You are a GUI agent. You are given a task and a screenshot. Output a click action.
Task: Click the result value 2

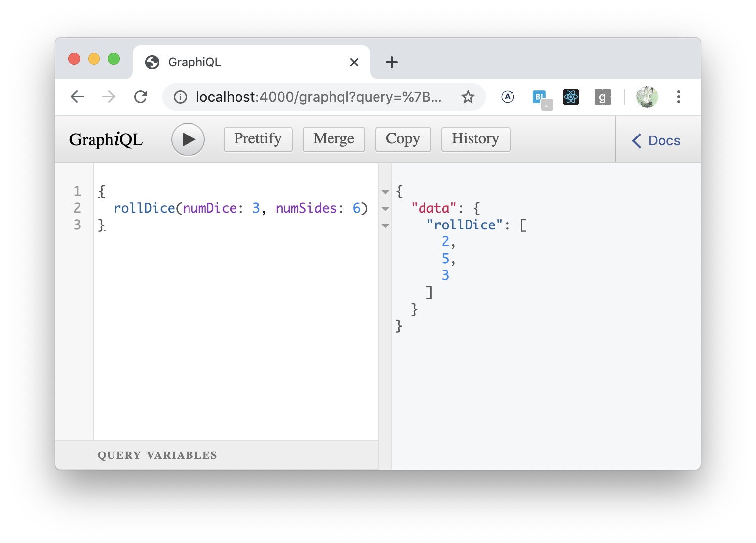pyautogui.click(x=445, y=241)
